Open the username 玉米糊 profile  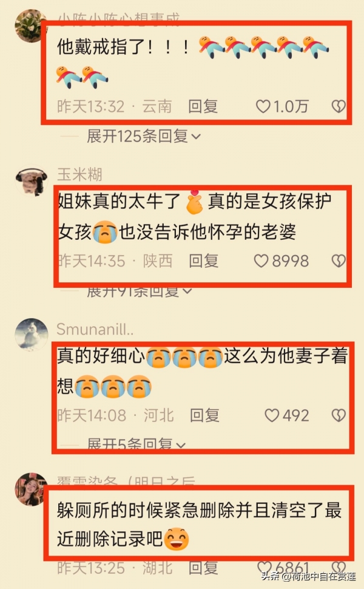point(79,175)
